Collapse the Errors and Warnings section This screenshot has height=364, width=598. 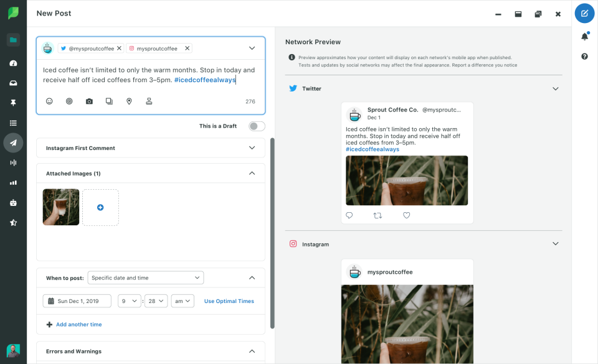[x=252, y=351]
